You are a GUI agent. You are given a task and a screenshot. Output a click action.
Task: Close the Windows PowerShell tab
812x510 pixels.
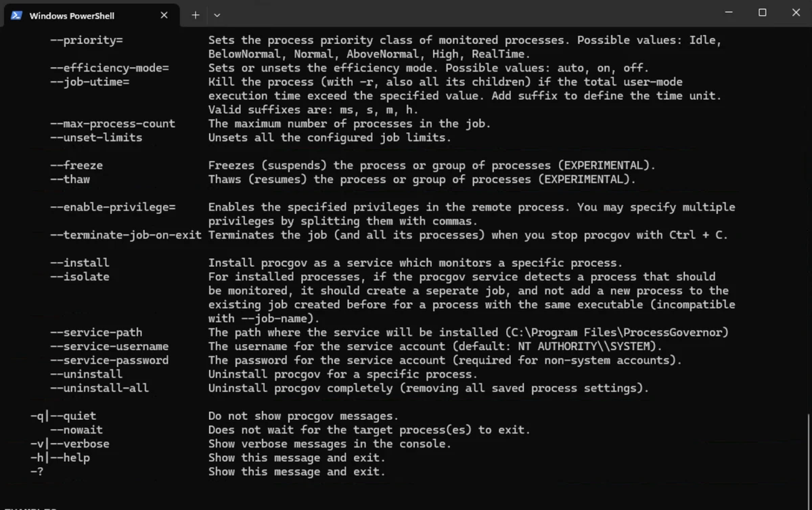pyautogui.click(x=164, y=15)
